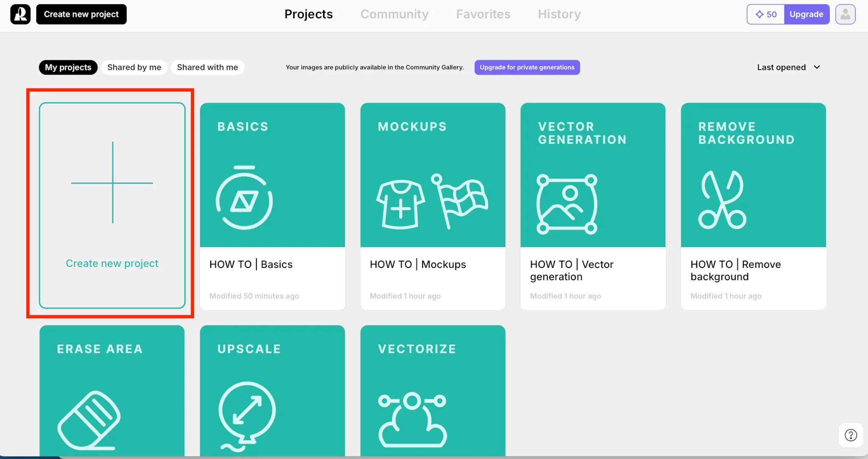Open the user profile avatar icon
This screenshot has width=868, height=459.
coord(845,14)
